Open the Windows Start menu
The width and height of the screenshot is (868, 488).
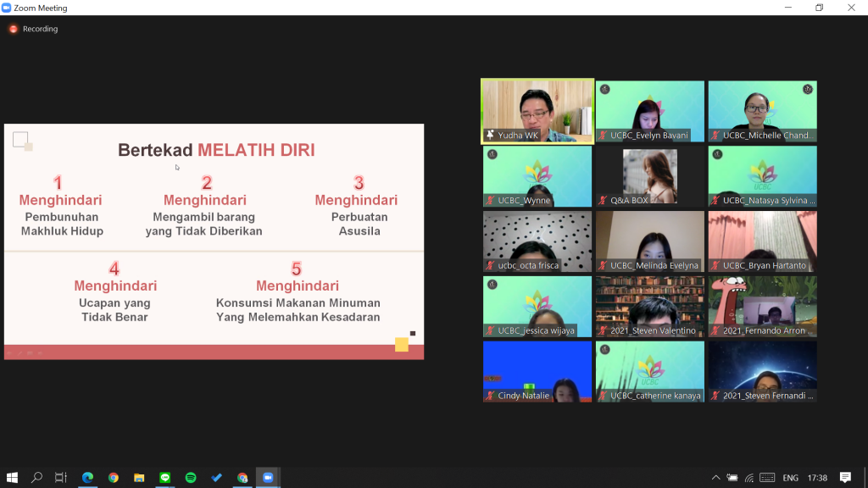[x=12, y=478]
